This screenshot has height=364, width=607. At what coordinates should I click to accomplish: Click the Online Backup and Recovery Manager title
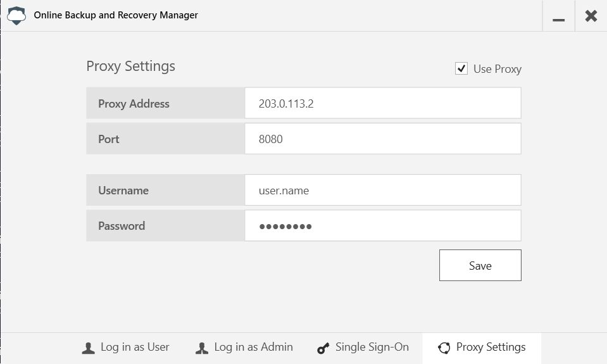(x=116, y=15)
